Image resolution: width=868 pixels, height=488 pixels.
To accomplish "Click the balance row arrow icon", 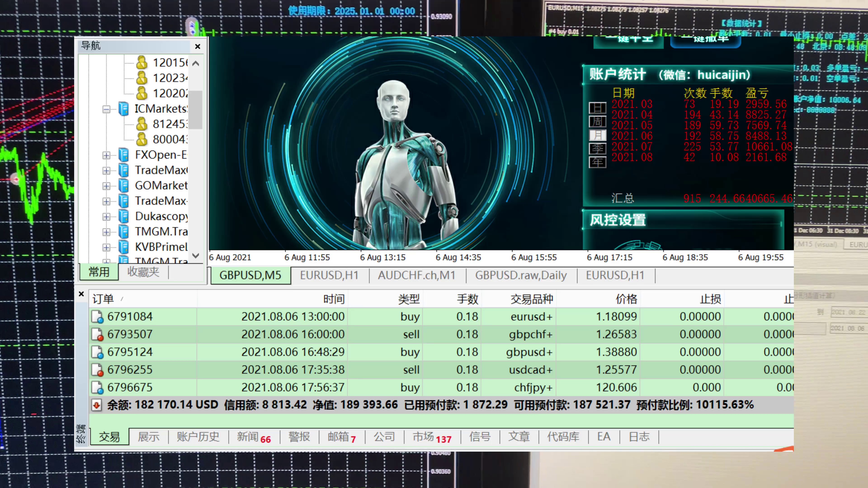I will (96, 405).
